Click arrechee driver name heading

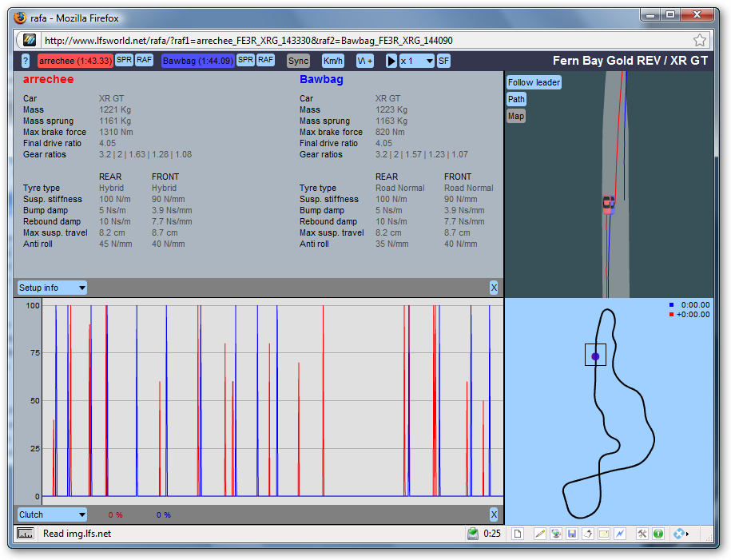[x=49, y=79]
